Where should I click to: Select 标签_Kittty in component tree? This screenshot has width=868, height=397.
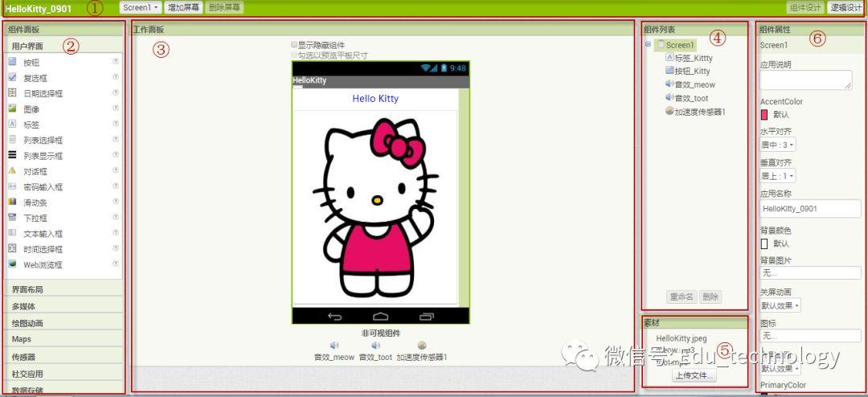(x=689, y=58)
